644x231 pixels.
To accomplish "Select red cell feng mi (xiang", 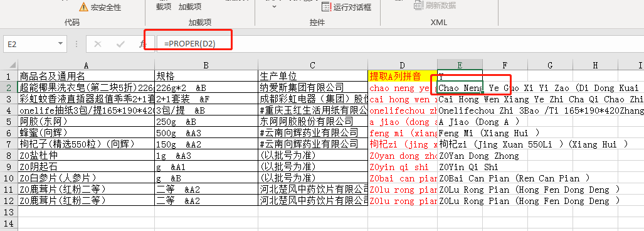I will 403,133.
